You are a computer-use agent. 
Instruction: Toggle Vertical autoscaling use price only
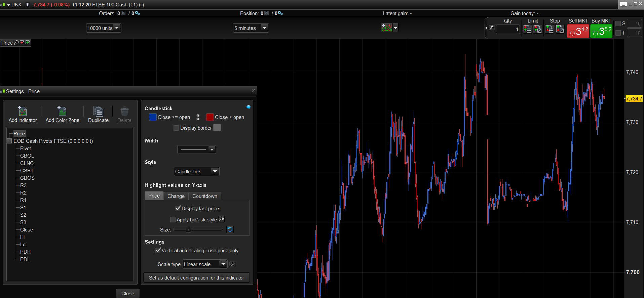pyautogui.click(x=158, y=251)
